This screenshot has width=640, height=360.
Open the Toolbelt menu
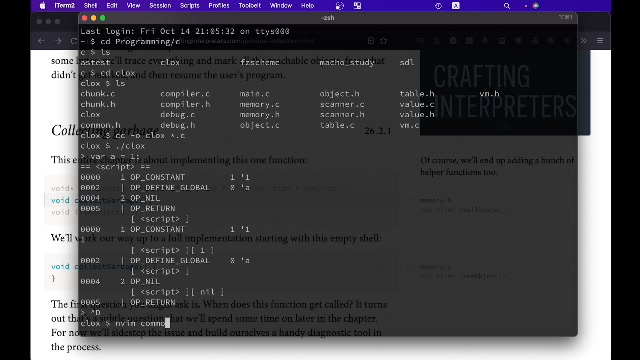pyautogui.click(x=249, y=6)
